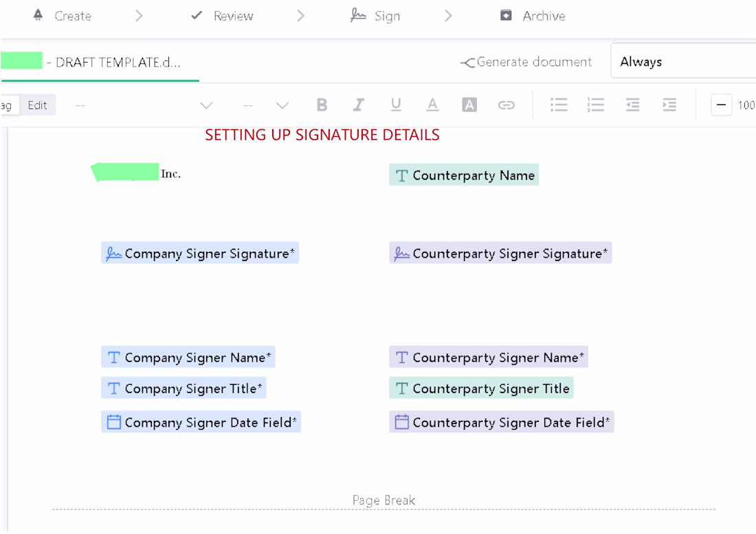This screenshot has height=534, width=756.
Task: Click the chevron after Create
Action: [139, 16]
